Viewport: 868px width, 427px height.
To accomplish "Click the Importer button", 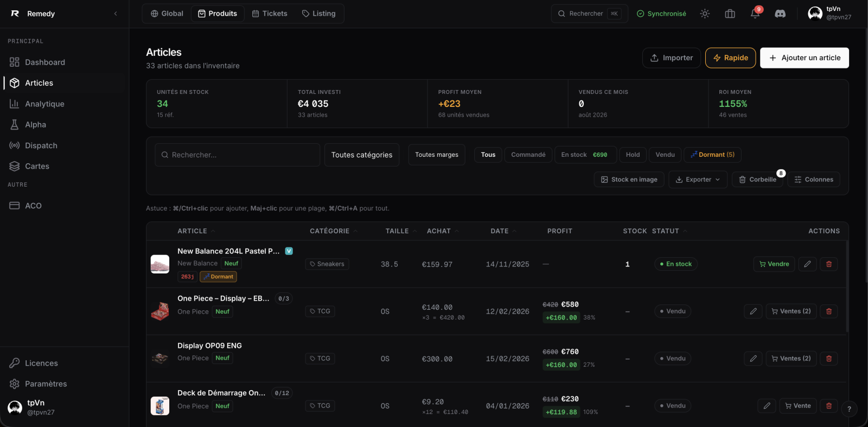I will point(672,58).
